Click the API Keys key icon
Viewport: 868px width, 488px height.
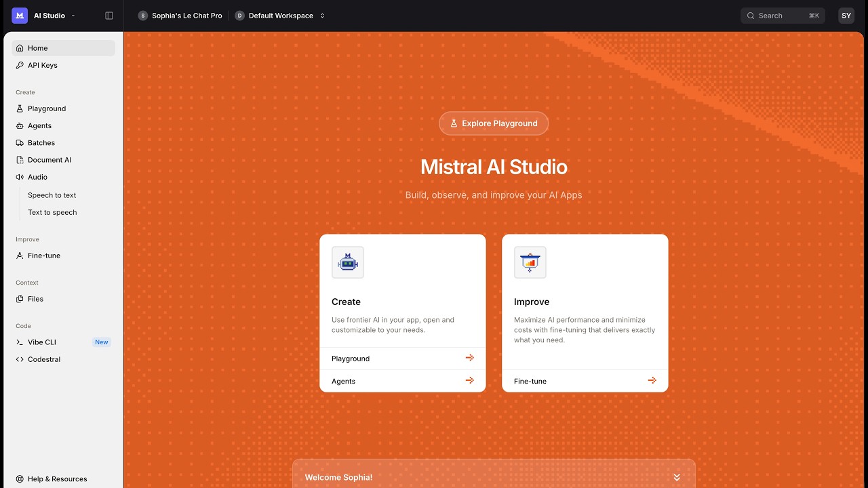(x=20, y=65)
